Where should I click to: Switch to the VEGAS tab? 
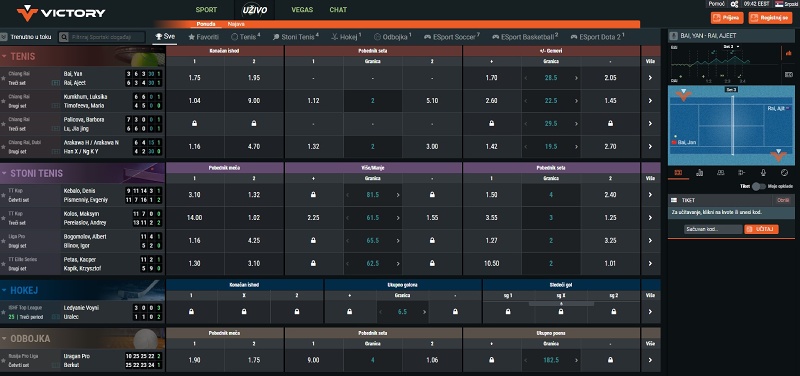302,10
